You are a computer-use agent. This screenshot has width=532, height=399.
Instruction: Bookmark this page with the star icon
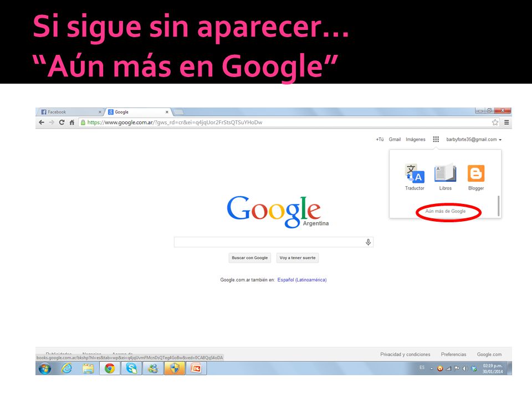click(495, 122)
